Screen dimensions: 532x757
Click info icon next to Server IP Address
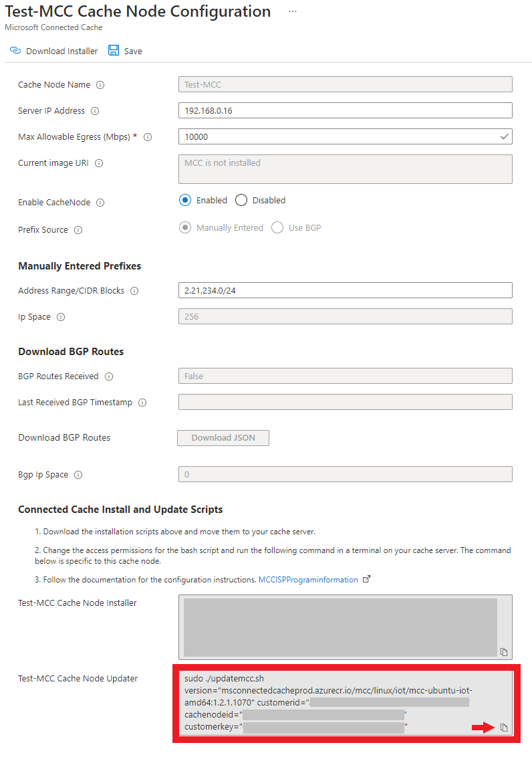pos(95,111)
